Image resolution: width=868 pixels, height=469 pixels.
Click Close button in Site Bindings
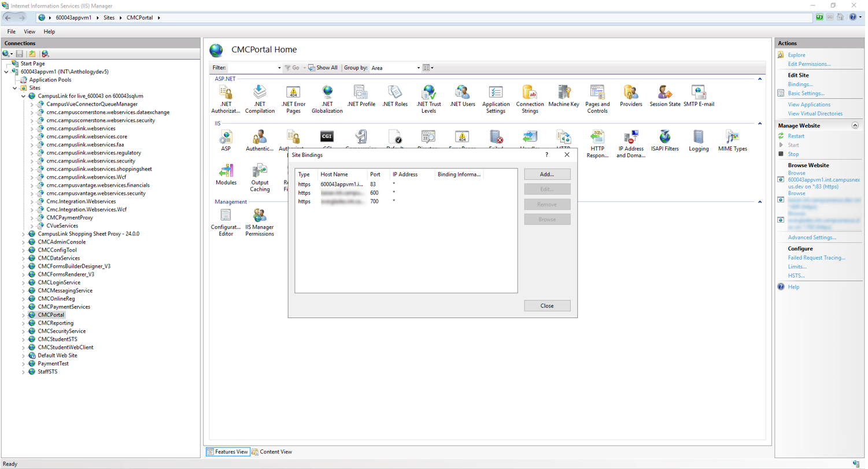pos(547,306)
